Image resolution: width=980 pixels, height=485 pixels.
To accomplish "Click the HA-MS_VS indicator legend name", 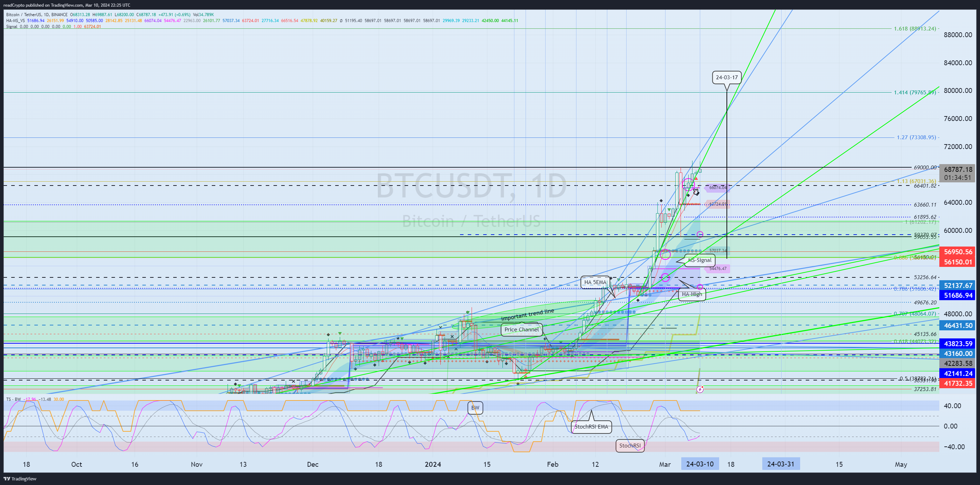I will pos(15,21).
